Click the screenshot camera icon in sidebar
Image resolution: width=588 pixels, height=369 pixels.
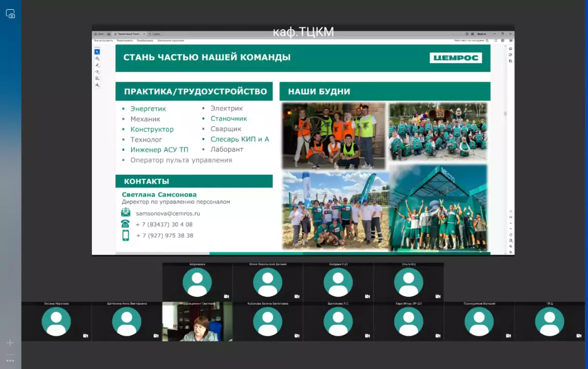click(x=10, y=14)
